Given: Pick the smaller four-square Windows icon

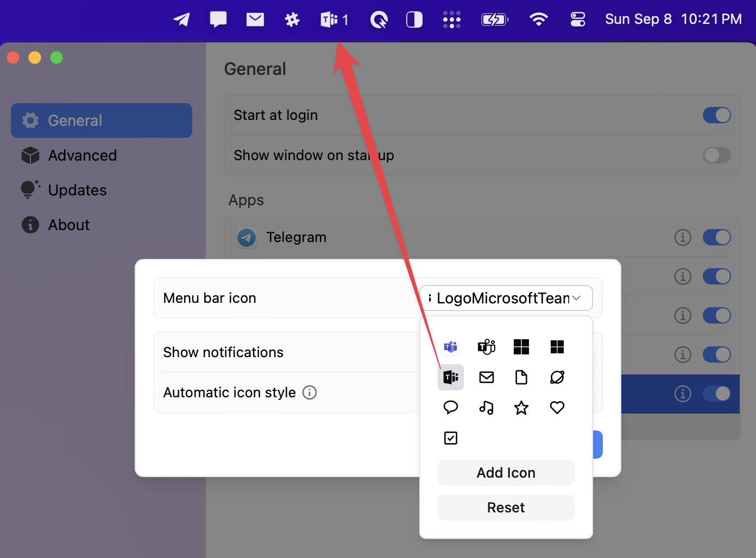Looking at the screenshot, I should [557, 347].
